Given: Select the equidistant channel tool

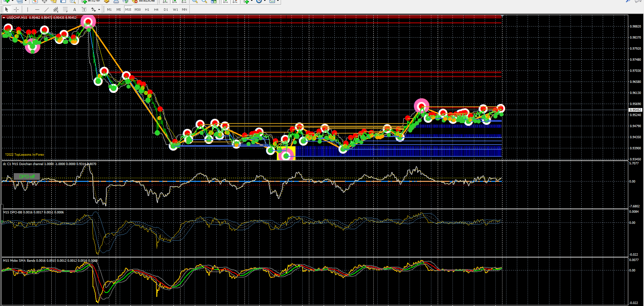Looking at the screenshot, I should click(56, 9).
